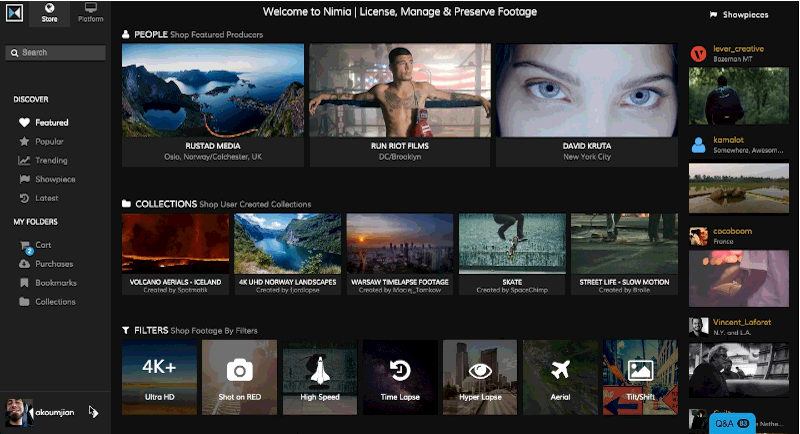This screenshot has height=434, width=800.
Task: Click the Collections folder icon in sidebar
Action: tap(24, 301)
